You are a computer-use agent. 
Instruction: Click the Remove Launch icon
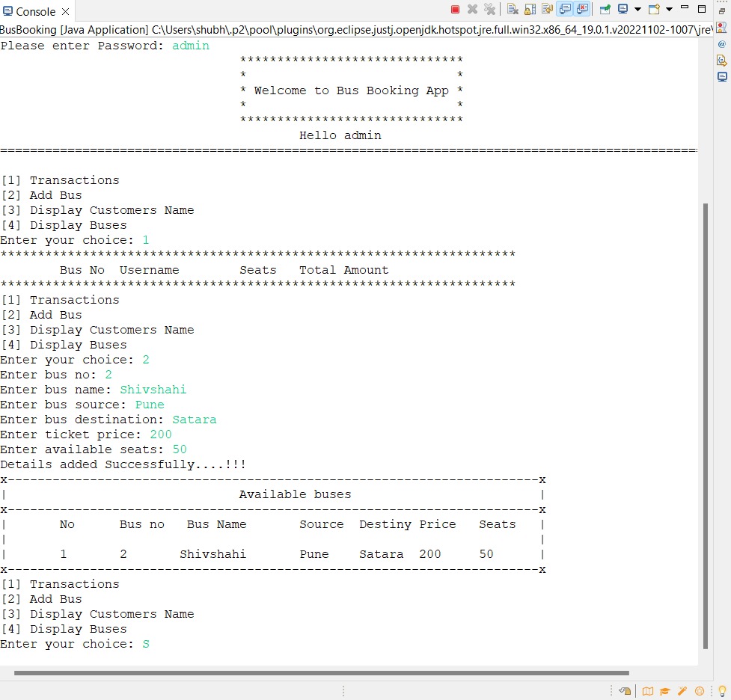click(472, 9)
